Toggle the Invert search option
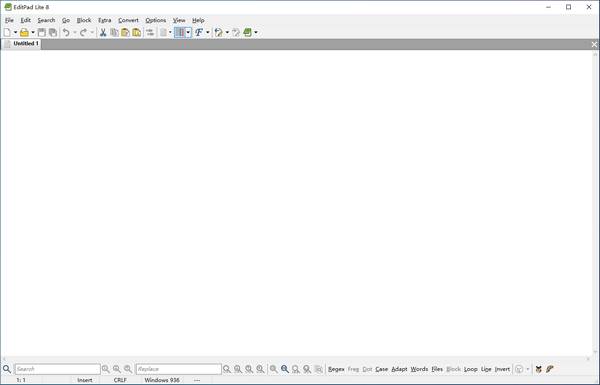The height and width of the screenshot is (385, 600). point(502,369)
